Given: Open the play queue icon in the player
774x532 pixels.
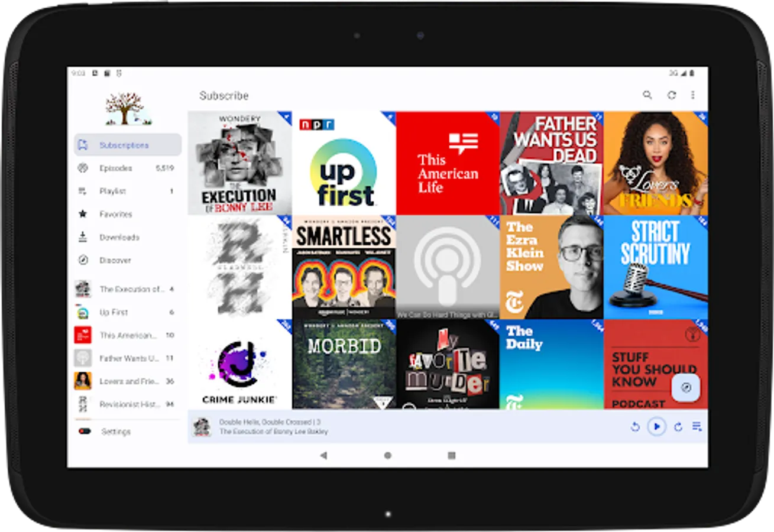Looking at the screenshot, I should 697,426.
